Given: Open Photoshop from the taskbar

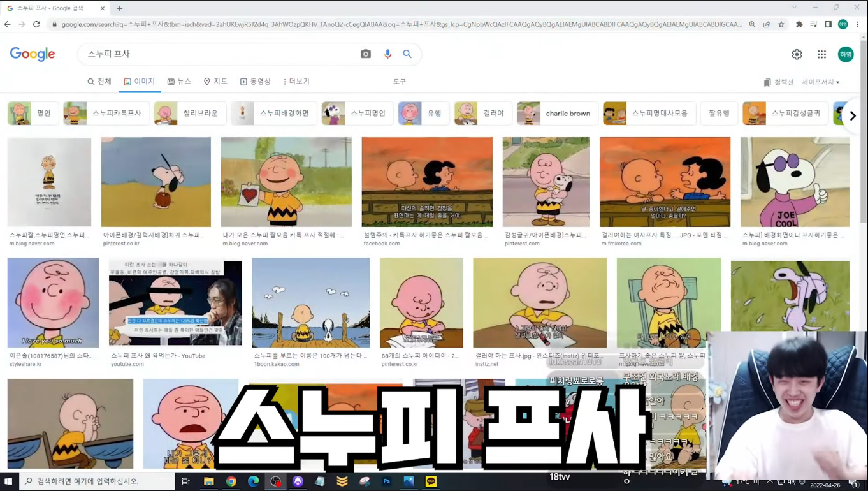Looking at the screenshot, I should click(387, 481).
